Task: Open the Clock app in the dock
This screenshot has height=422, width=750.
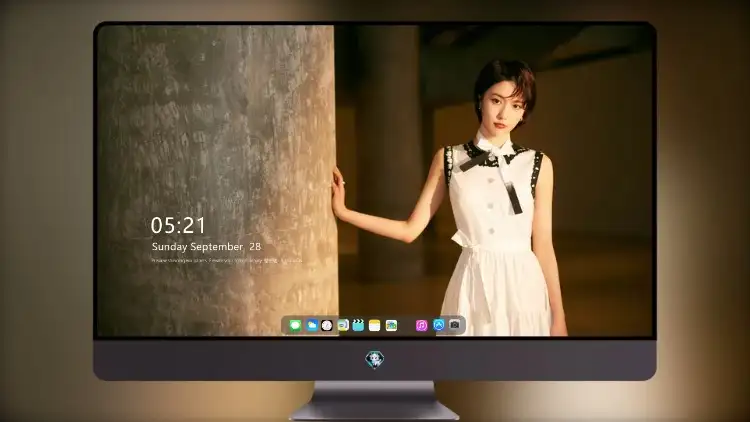Action: 327,326
